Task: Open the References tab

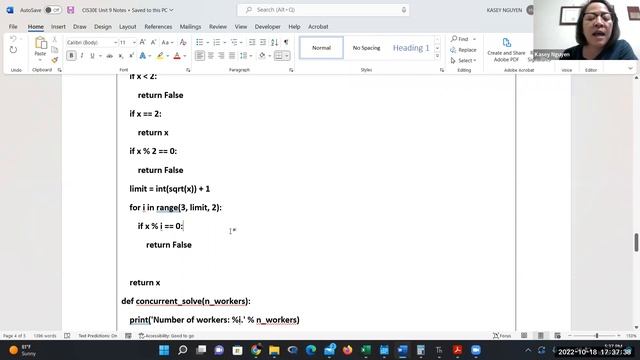Action: click(x=158, y=27)
